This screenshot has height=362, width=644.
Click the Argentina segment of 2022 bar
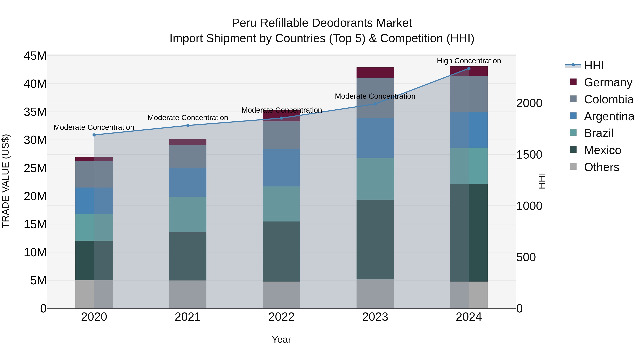click(282, 168)
